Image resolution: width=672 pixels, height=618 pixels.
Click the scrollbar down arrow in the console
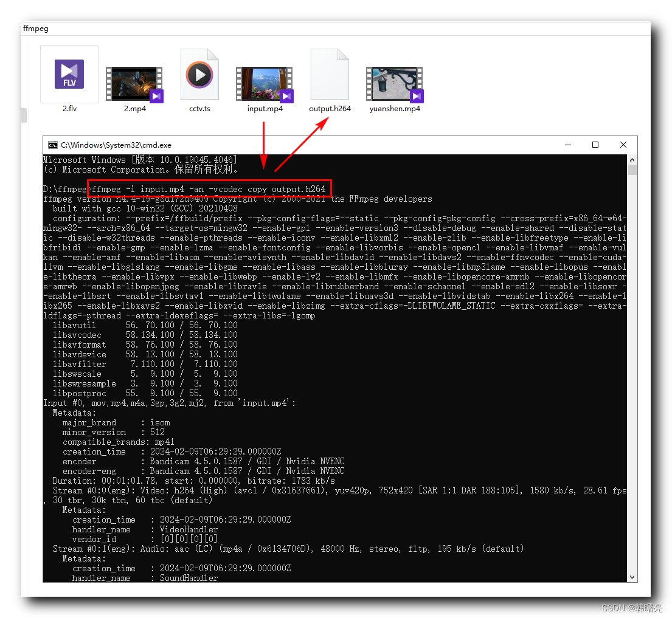coord(631,576)
